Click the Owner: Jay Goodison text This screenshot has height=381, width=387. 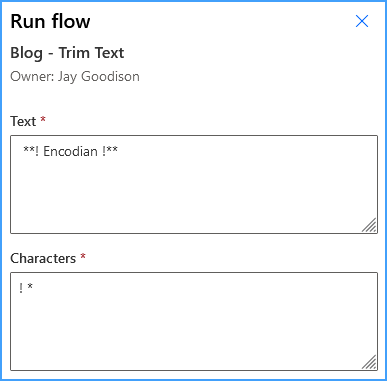pos(75,77)
